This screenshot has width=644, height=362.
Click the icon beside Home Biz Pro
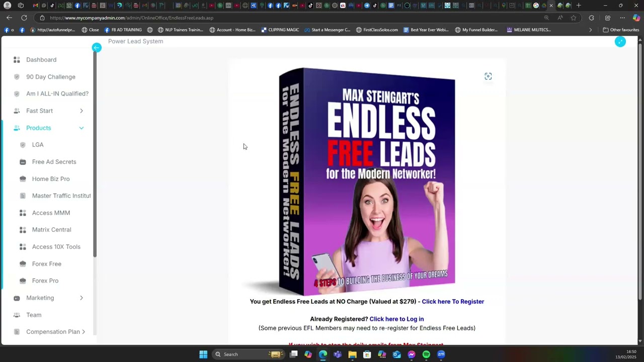pyautogui.click(x=23, y=179)
